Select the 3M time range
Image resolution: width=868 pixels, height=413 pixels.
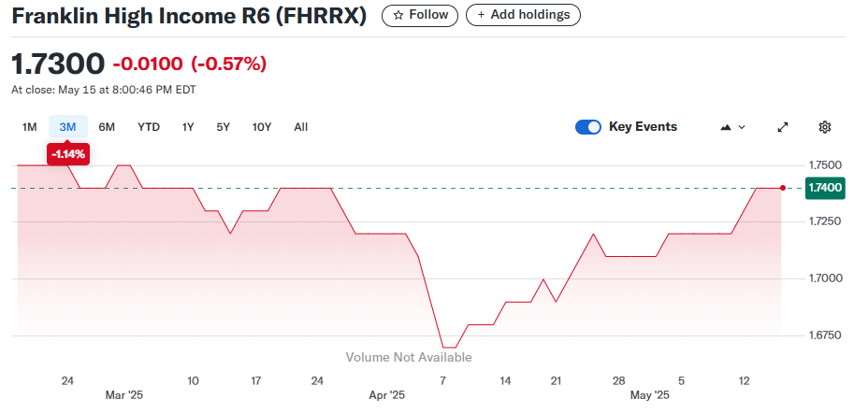point(67,127)
